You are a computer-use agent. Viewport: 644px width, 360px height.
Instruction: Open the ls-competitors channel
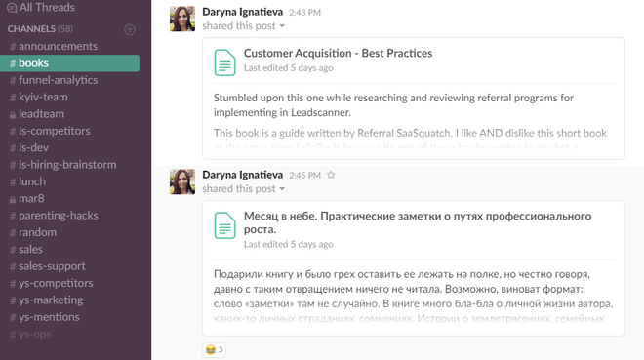[50, 131]
